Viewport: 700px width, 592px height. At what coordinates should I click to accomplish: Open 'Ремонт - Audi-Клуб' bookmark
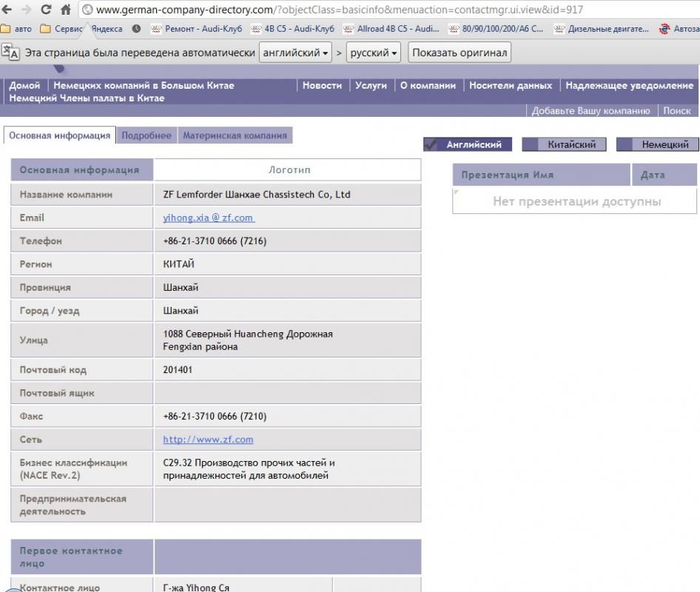pos(196,29)
